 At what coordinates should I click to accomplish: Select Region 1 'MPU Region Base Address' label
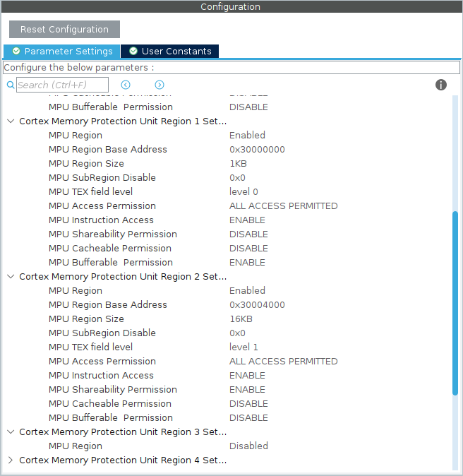click(x=108, y=149)
